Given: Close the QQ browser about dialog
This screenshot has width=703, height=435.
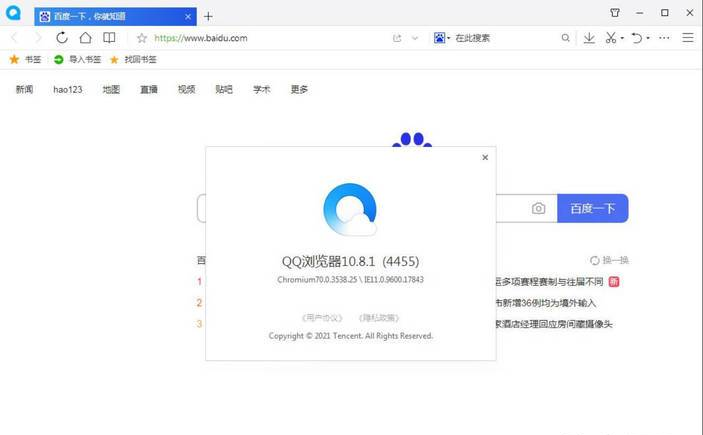Looking at the screenshot, I should [485, 157].
